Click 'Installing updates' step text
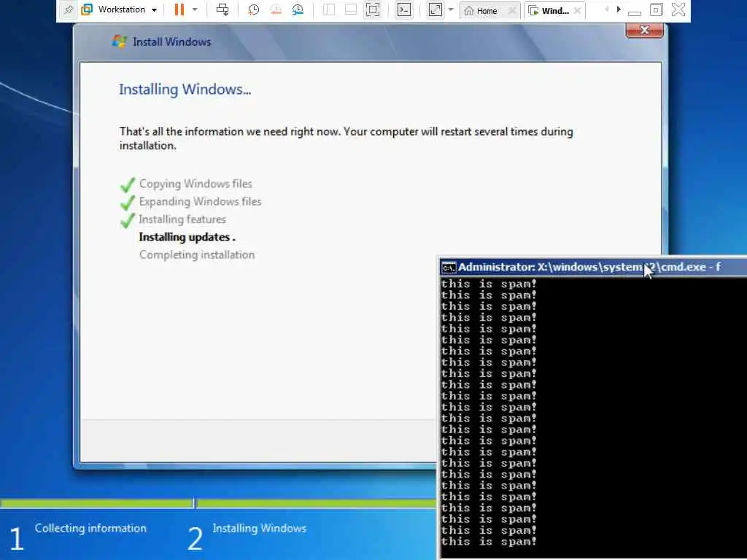Viewport: 747px width, 560px height. pos(187,237)
